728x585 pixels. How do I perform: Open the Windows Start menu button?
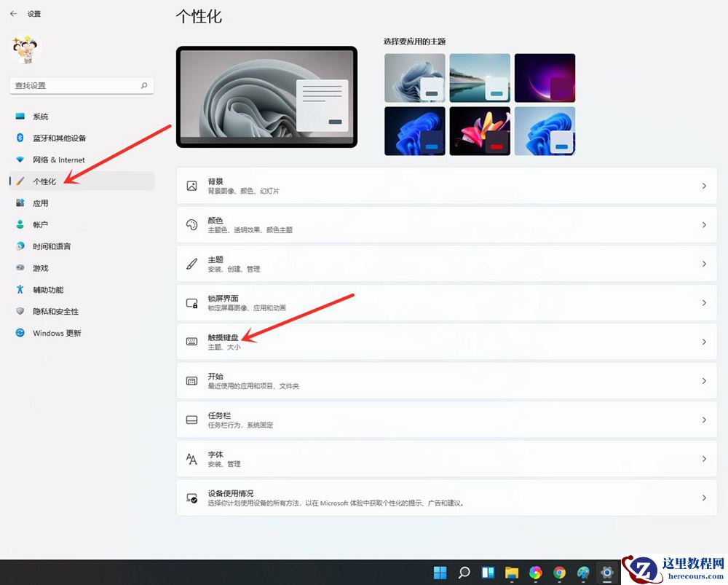pyautogui.click(x=440, y=573)
